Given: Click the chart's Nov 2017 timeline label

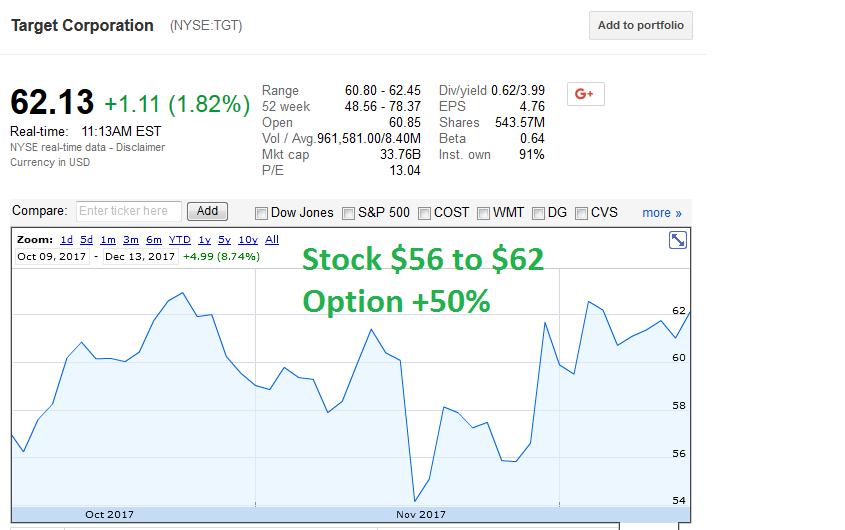Looking at the screenshot, I should pyautogui.click(x=421, y=514).
